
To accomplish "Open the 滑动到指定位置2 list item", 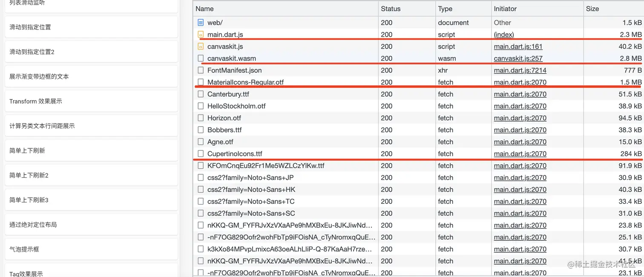I will [x=91, y=52].
